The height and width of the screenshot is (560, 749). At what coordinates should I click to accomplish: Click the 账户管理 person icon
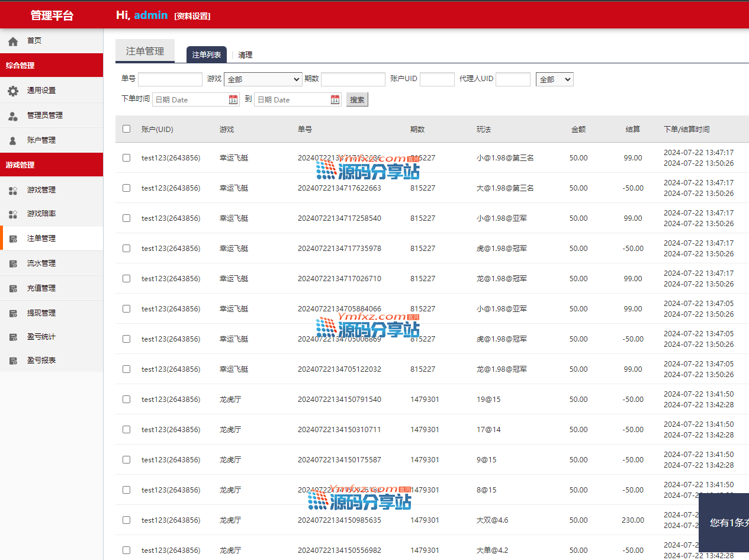point(13,140)
